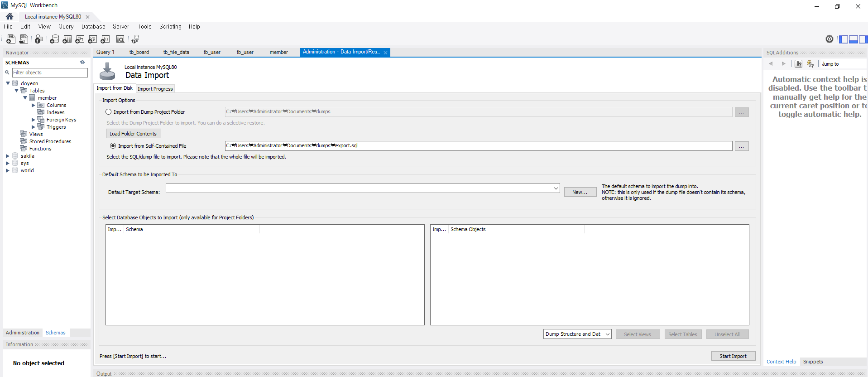This screenshot has width=868, height=377.
Task: Open the preferences gear icon
Action: (830, 39)
